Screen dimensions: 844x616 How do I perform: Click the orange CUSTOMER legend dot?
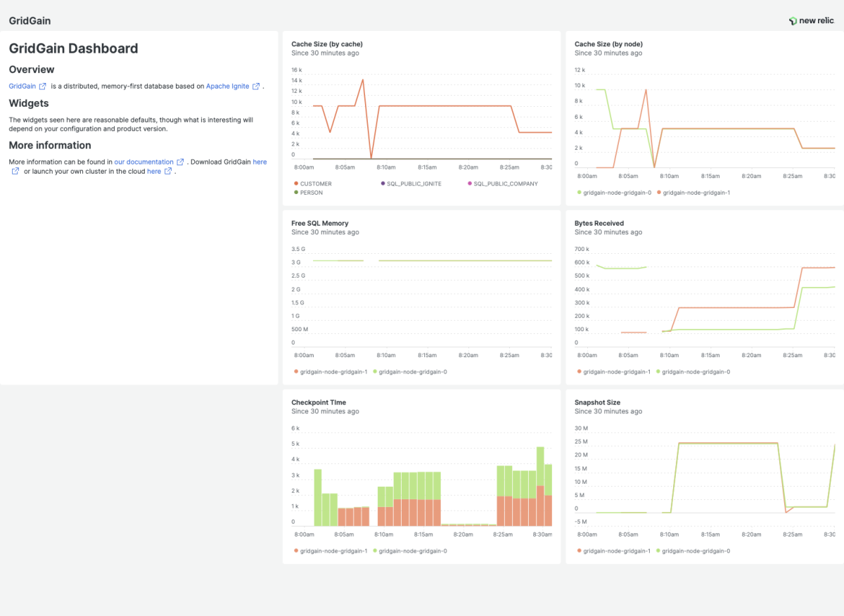pos(295,184)
